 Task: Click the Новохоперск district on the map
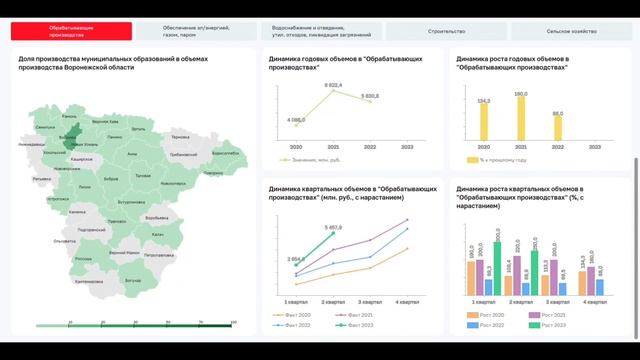pyautogui.click(x=173, y=184)
